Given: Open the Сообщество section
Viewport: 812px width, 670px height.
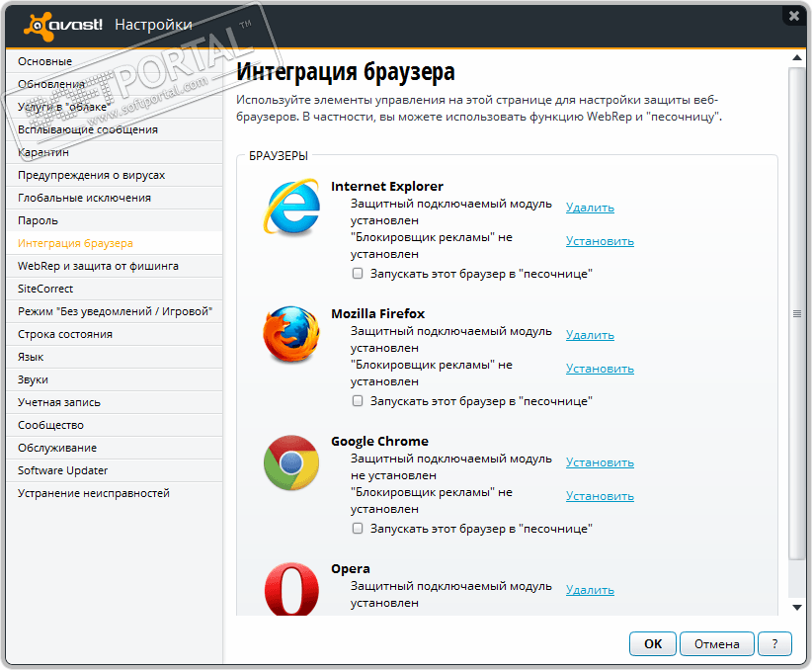Looking at the screenshot, I should [115, 426].
